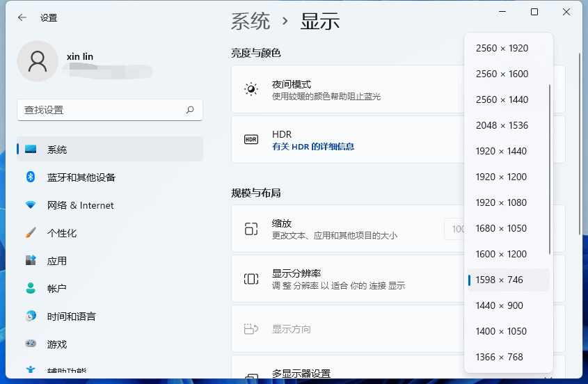Choose 1400 × 1050 resolution
Viewport: 588px width, 384px height.
click(x=509, y=331)
